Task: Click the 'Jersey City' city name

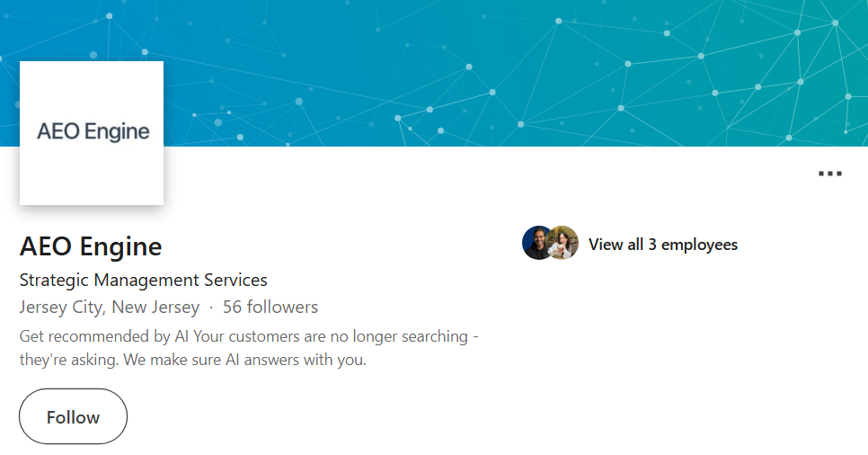Action: point(61,308)
